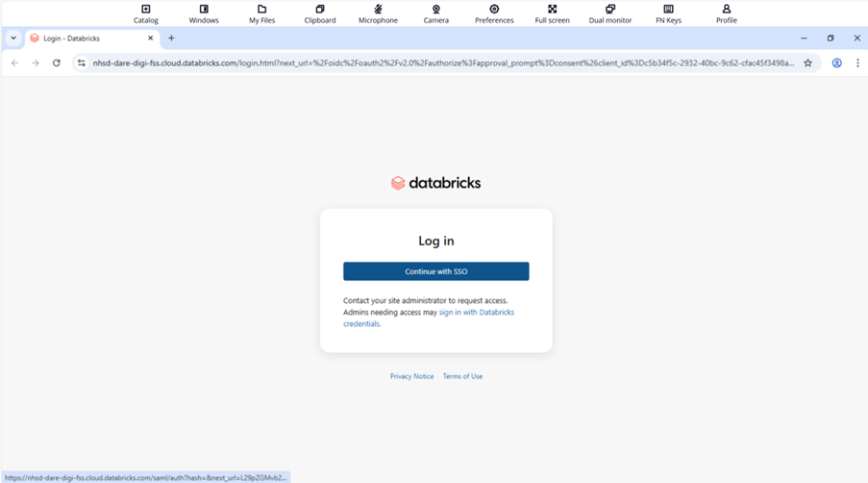Click the Log in heading

[436, 241]
